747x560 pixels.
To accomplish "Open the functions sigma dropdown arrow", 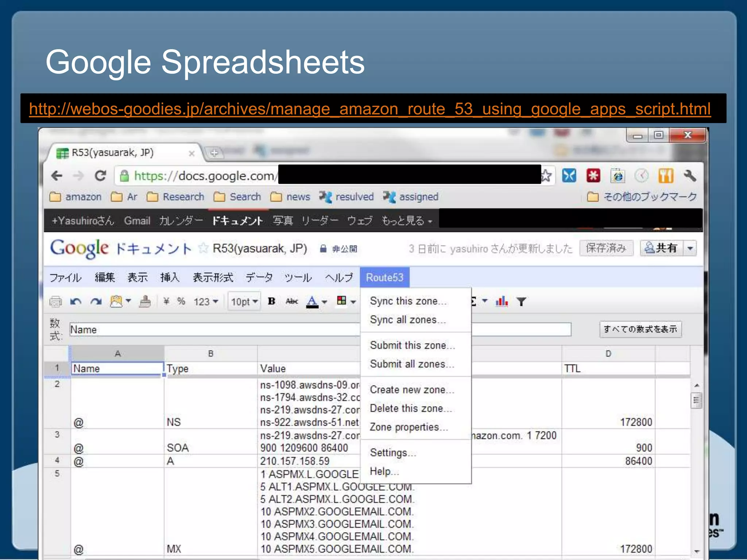I will pos(485,301).
